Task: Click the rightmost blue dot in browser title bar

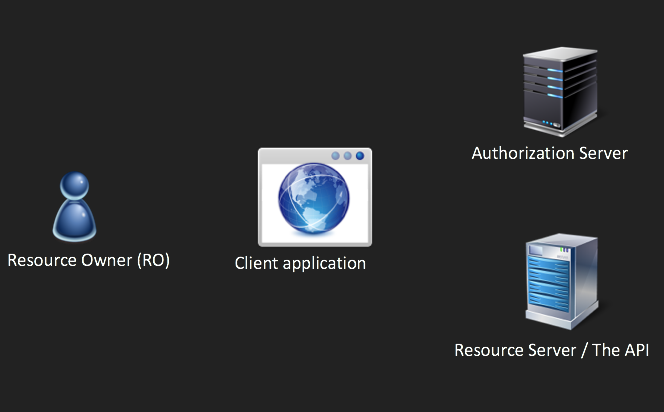Action: 360,156
